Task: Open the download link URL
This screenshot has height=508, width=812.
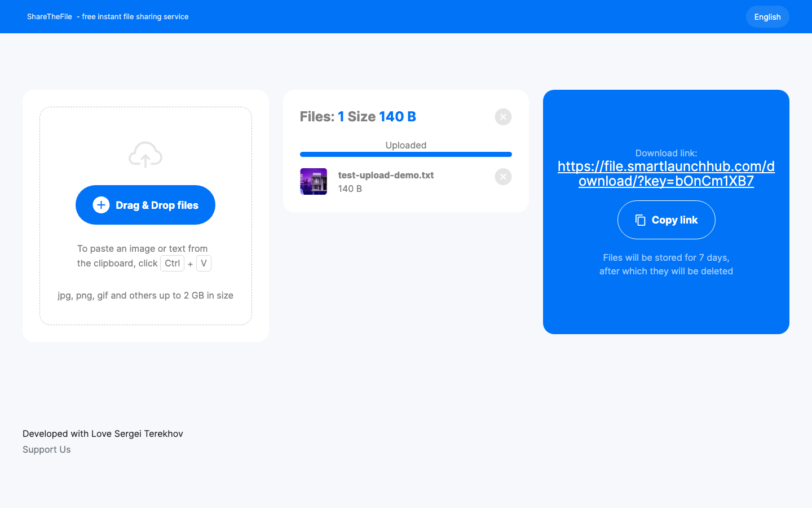Action: point(666,173)
